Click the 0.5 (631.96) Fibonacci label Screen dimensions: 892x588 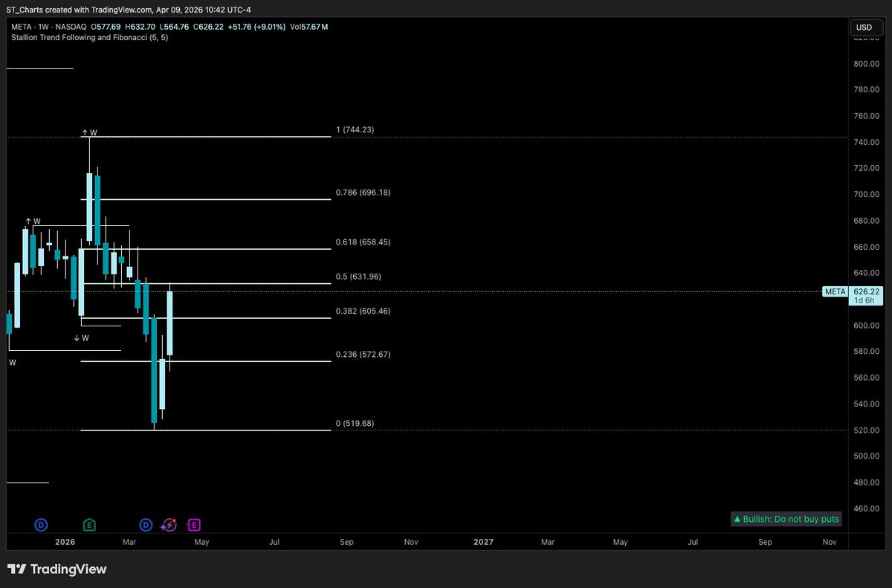(x=358, y=277)
